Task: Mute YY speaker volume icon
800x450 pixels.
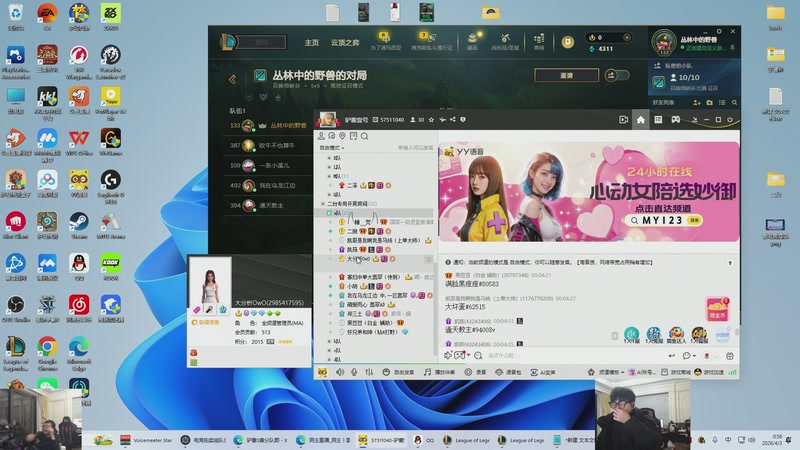Action: (x=340, y=372)
